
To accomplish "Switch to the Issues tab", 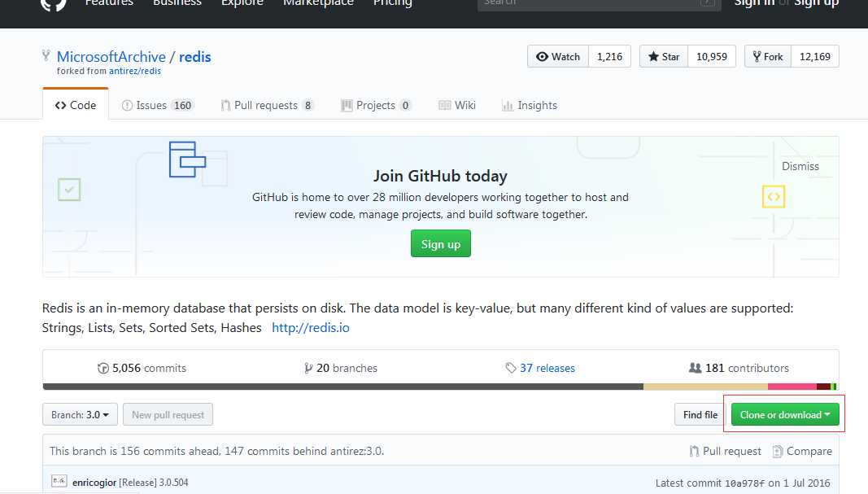I will [158, 105].
